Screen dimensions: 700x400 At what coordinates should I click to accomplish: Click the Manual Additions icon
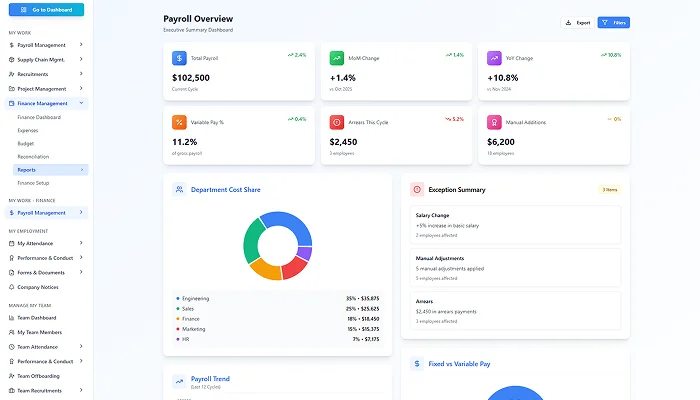(x=494, y=122)
